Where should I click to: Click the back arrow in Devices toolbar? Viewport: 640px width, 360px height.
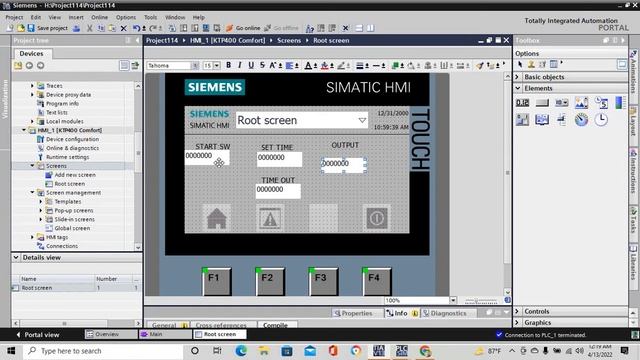pyautogui.click(x=29, y=65)
